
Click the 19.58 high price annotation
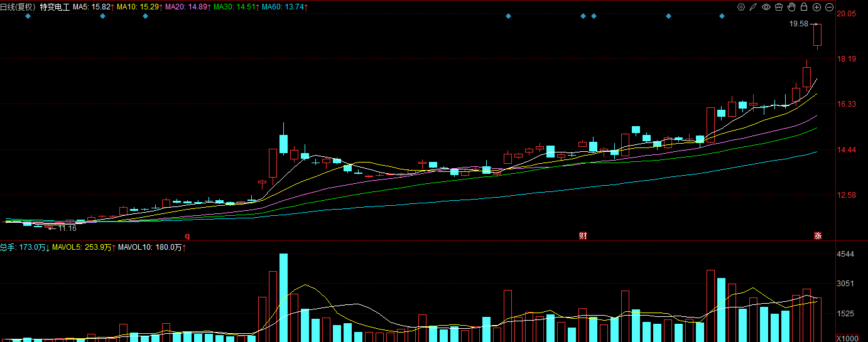[x=799, y=24]
